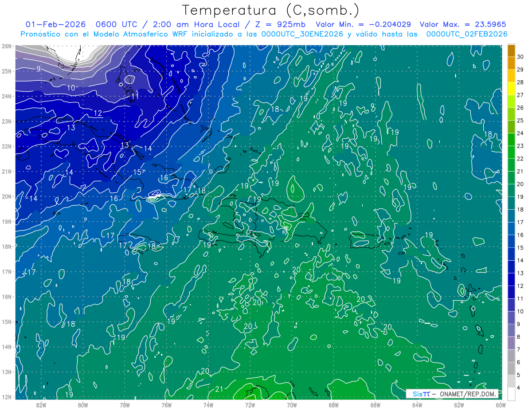This screenshot has height=411, width=532.
Task: Click 'Valor Min. = -0.204029' text
Action: (x=363, y=24)
